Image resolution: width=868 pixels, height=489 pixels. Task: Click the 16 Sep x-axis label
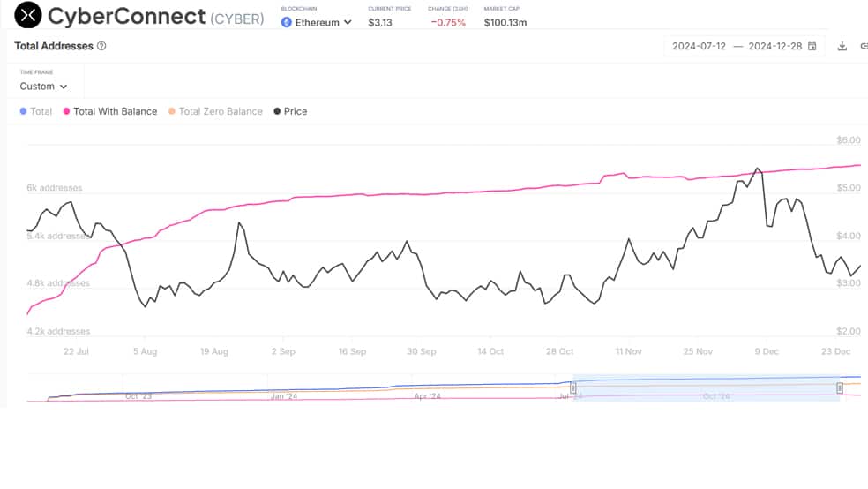pyautogui.click(x=352, y=351)
